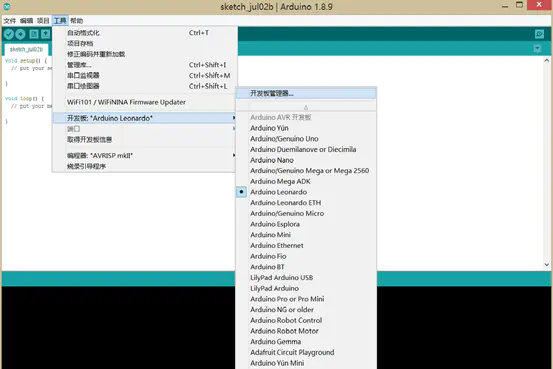The width and height of the screenshot is (553, 369).
Task: Click 取得开发板信息 entry
Action: click(145, 140)
